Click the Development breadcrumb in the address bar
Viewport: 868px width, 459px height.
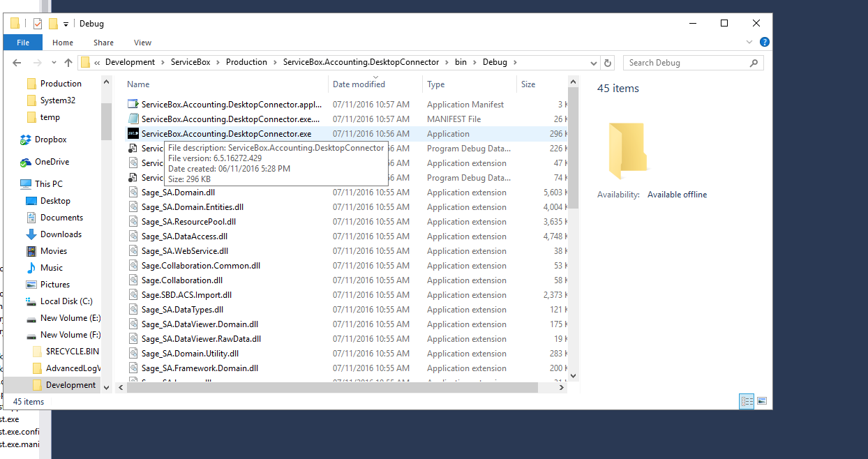tap(130, 62)
